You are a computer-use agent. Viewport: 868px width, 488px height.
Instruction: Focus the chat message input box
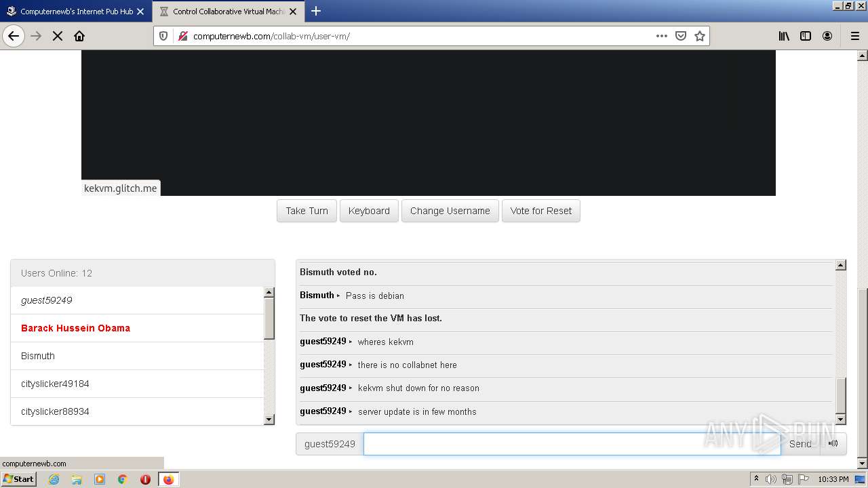click(x=572, y=444)
